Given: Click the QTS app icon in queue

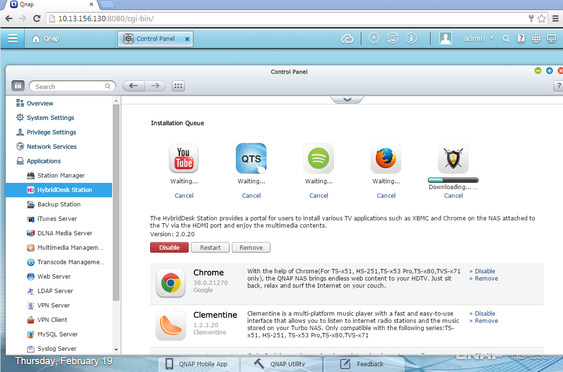Looking at the screenshot, I should (x=251, y=158).
